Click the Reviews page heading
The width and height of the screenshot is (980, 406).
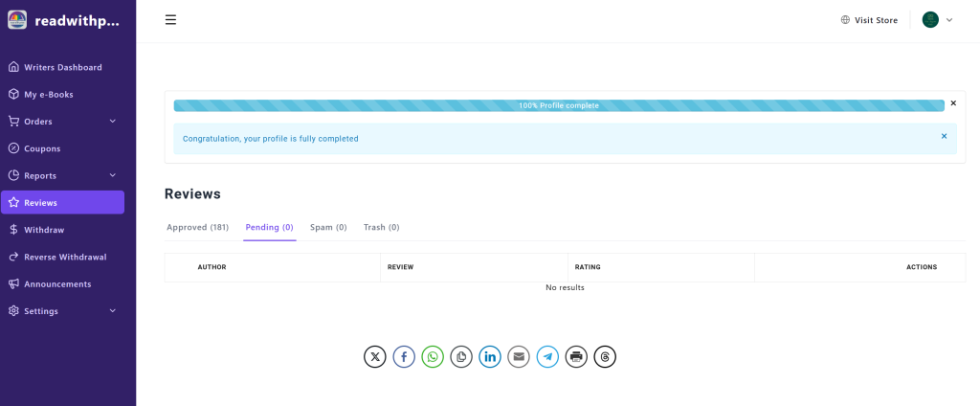(x=192, y=194)
